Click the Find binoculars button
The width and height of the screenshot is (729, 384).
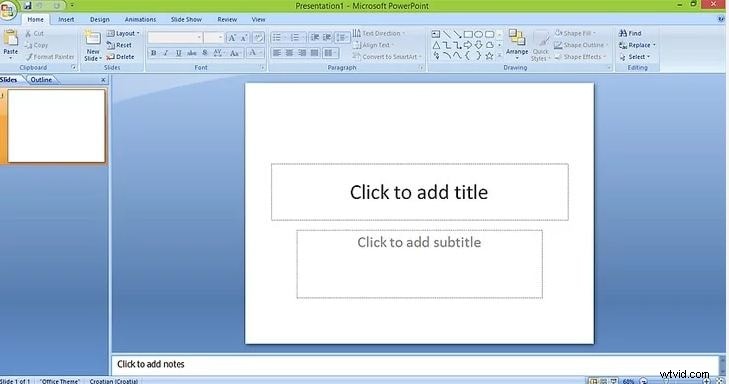click(630, 33)
